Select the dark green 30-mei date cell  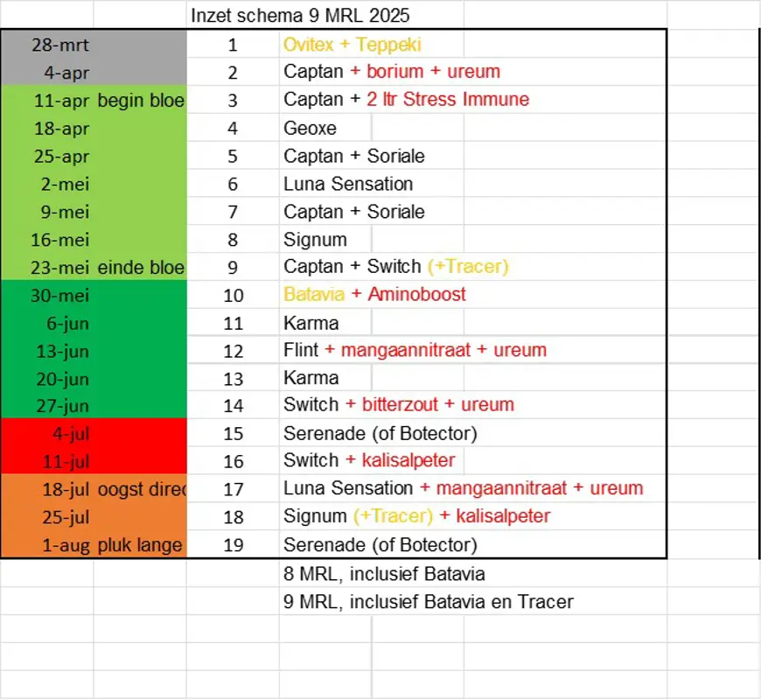(x=60, y=296)
